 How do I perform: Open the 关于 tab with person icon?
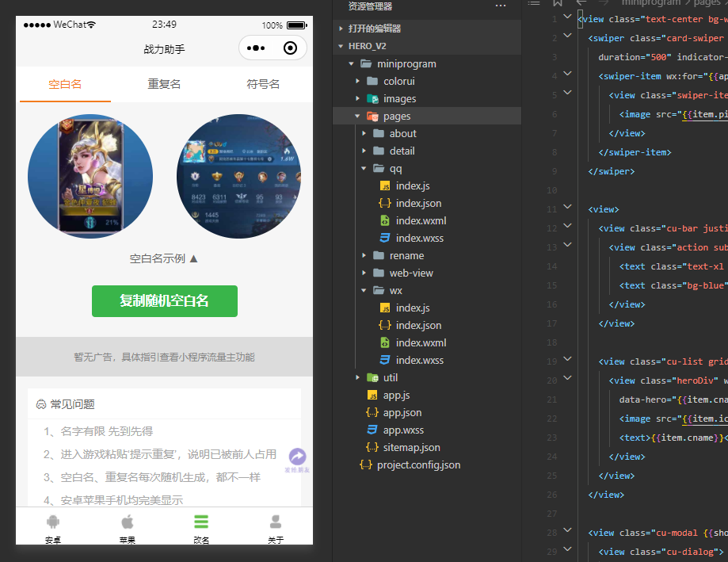coord(276,529)
